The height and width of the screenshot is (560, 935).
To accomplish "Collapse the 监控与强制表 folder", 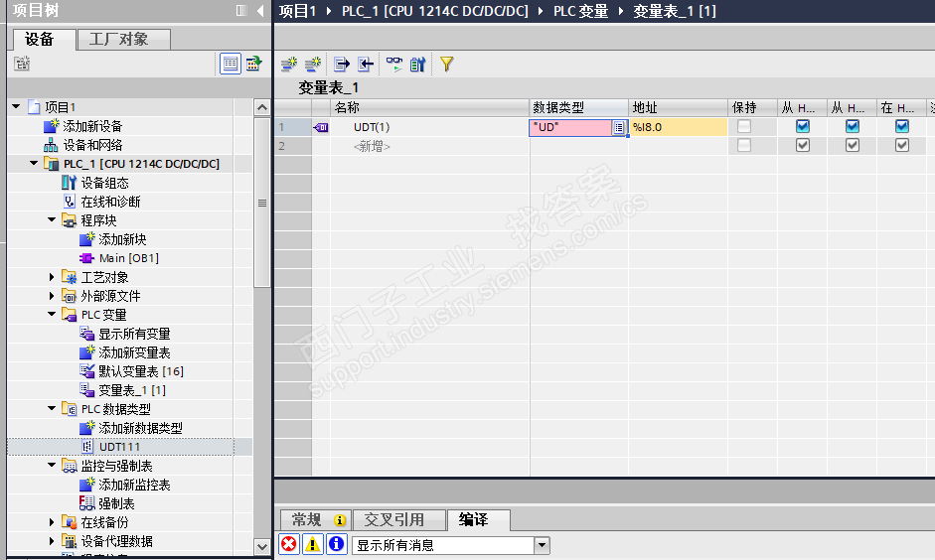I will 52,466.
